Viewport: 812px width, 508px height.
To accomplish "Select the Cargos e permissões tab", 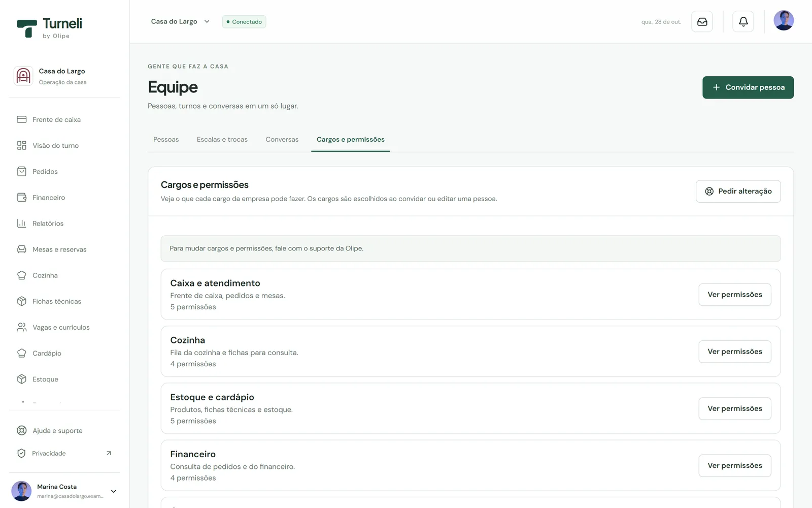I will pos(351,139).
